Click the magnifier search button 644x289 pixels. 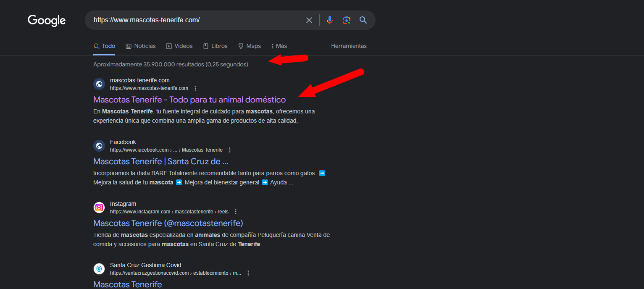pos(363,20)
